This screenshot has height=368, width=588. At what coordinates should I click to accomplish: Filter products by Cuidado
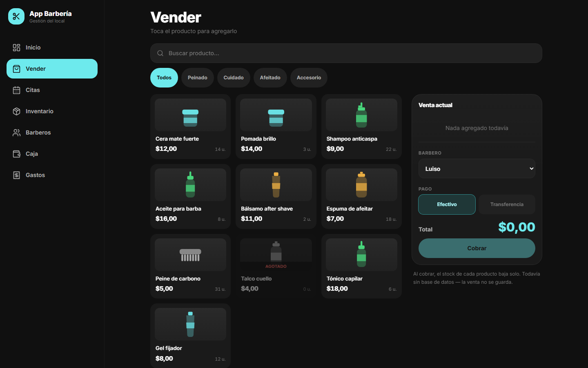234,78
